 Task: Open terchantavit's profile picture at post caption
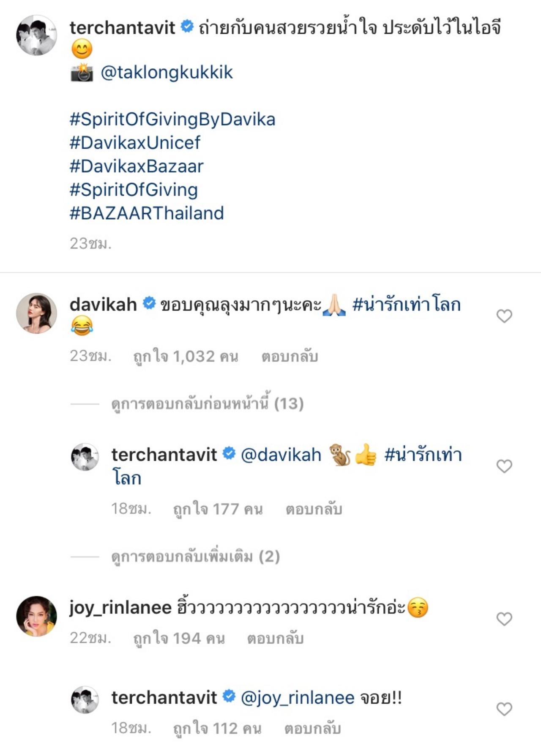point(36,35)
